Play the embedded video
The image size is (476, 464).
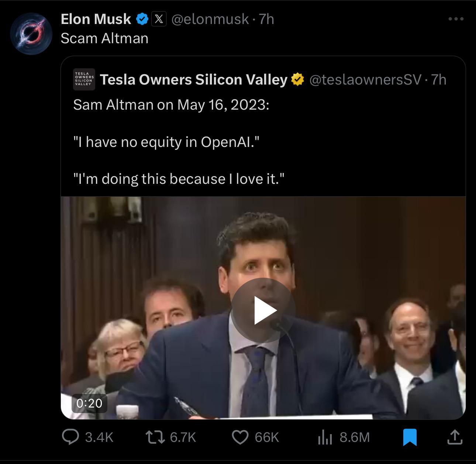point(263,310)
